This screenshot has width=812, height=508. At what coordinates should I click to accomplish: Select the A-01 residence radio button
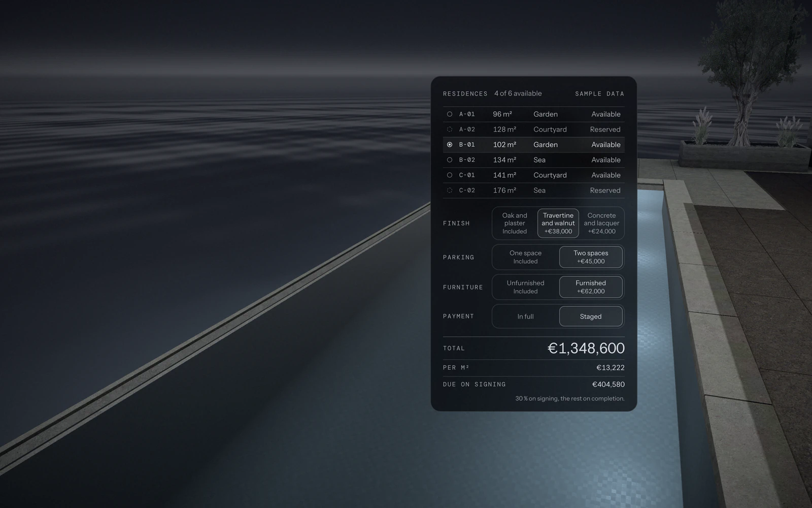point(450,114)
